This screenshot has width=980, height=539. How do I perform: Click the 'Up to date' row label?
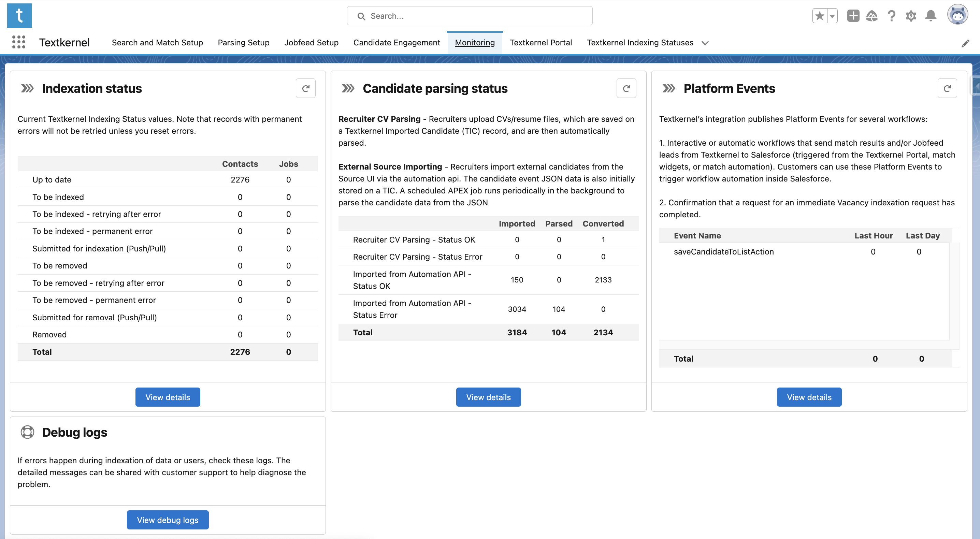52,179
